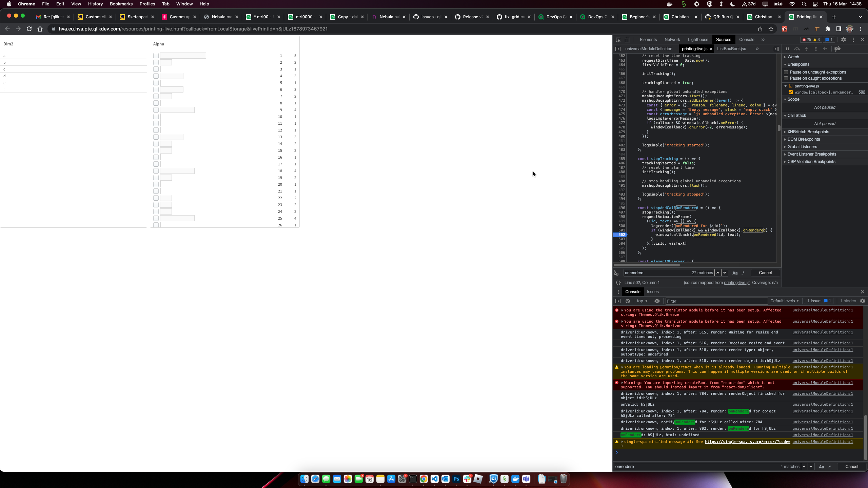The image size is (868, 488).
Task: Open DevTools settings via the gear icon
Action: (844, 40)
